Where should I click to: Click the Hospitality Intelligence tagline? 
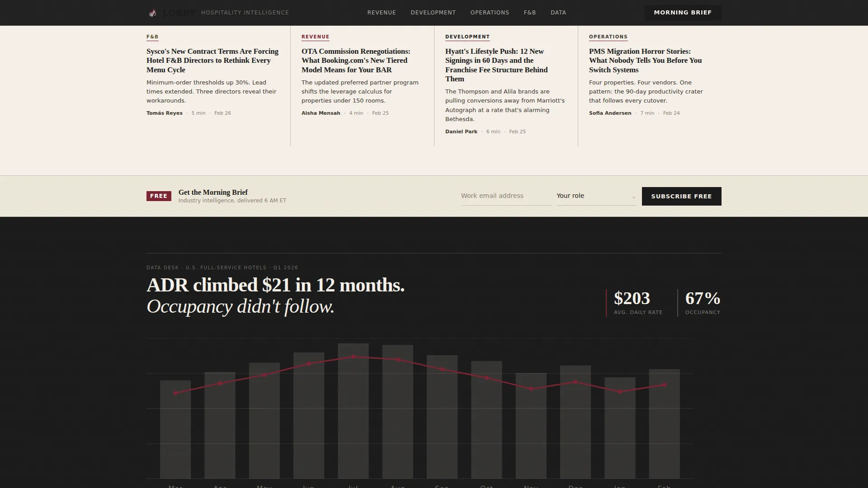click(245, 13)
